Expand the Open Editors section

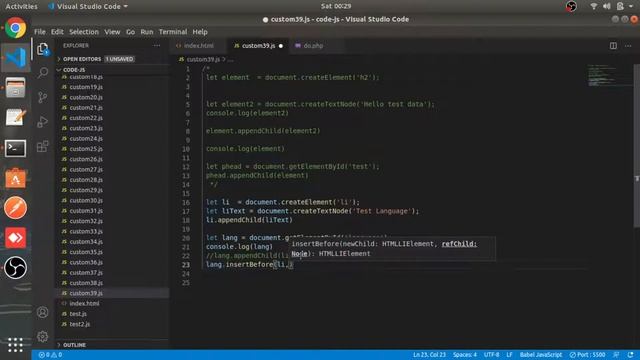click(112, 59)
